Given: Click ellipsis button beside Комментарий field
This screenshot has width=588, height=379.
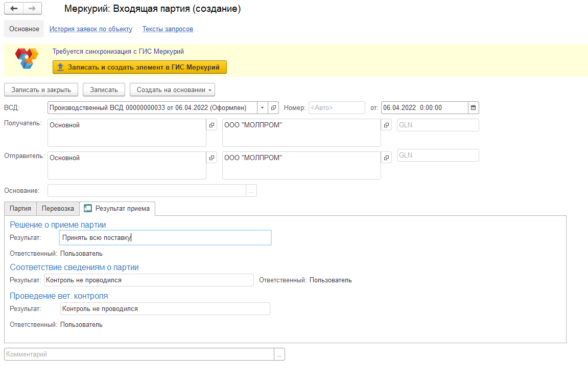Looking at the screenshot, I should [279, 354].
